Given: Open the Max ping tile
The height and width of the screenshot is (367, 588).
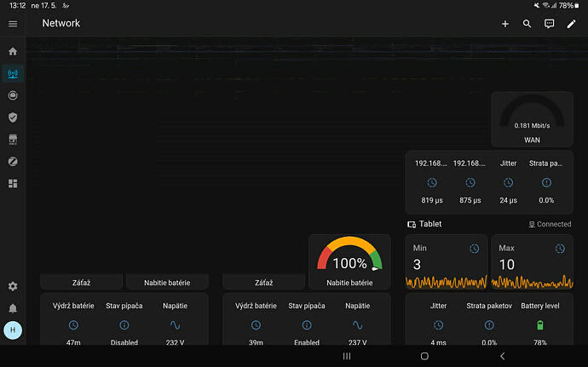Looking at the screenshot, I should click(532, 262).
